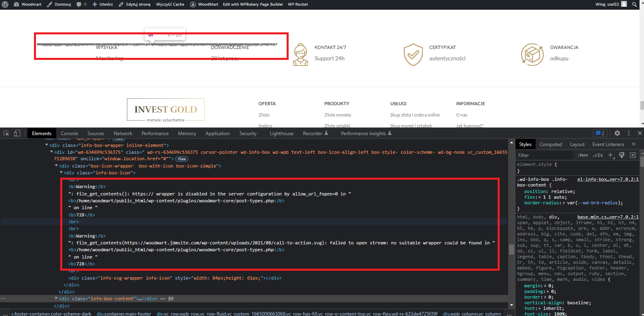Toggle the :hov element state panel
The width and height of the screenshot is (644, 316).
[583, 155]
